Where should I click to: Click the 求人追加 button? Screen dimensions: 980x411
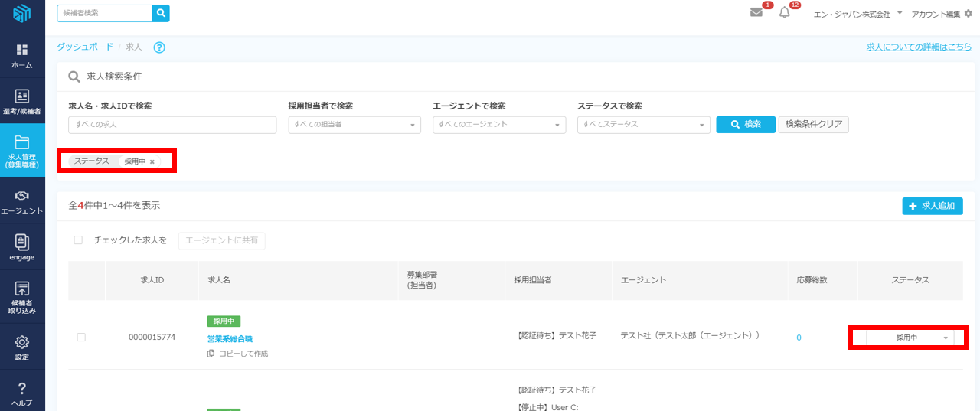932,206
